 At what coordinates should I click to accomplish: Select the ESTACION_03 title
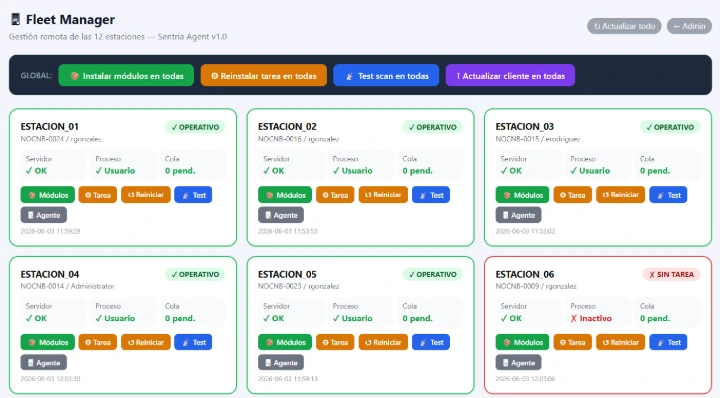tap(524, 127)
